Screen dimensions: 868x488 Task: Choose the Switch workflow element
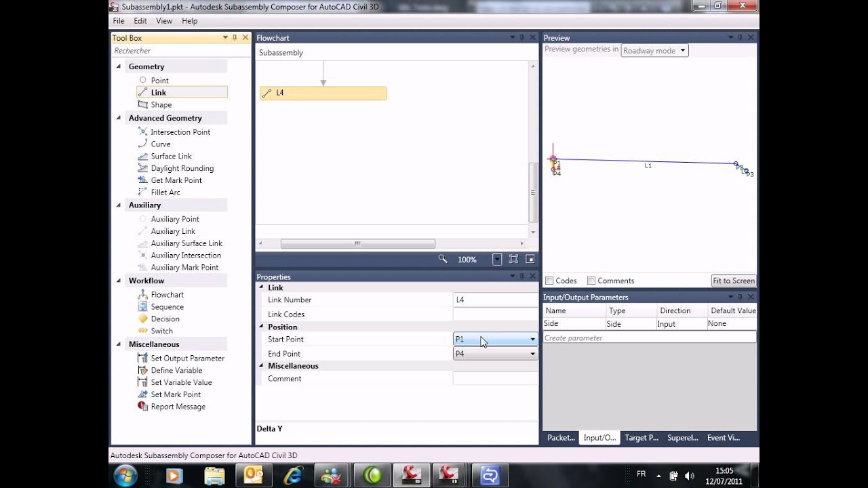161,331
